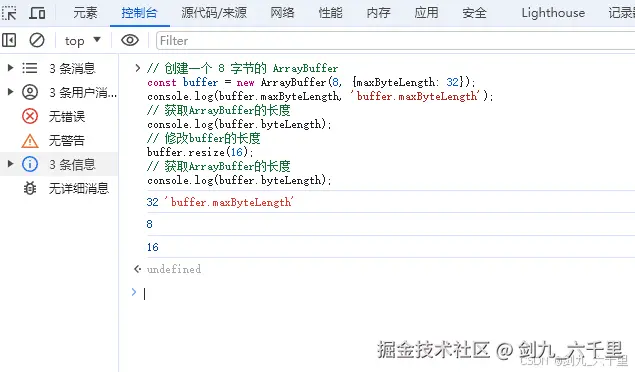Expand the 3 条消息 group
The image size is (635, 372).
[11, 68]
